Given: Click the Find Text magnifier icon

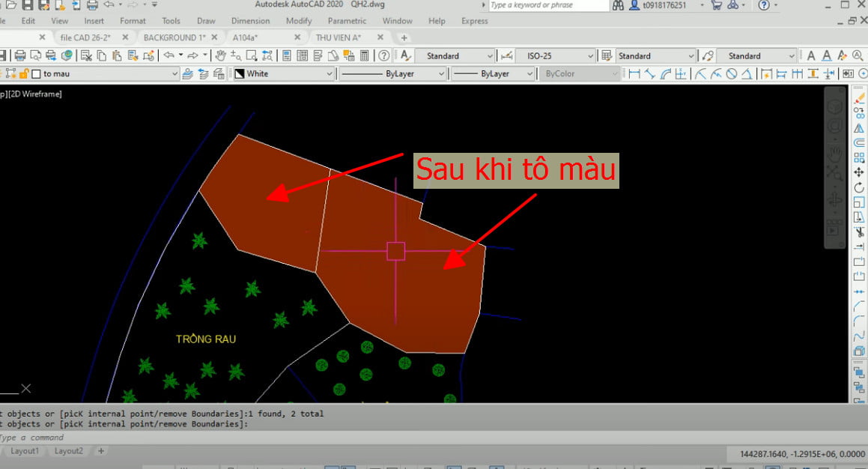Looking at the screenshot, I should [858, 55].
